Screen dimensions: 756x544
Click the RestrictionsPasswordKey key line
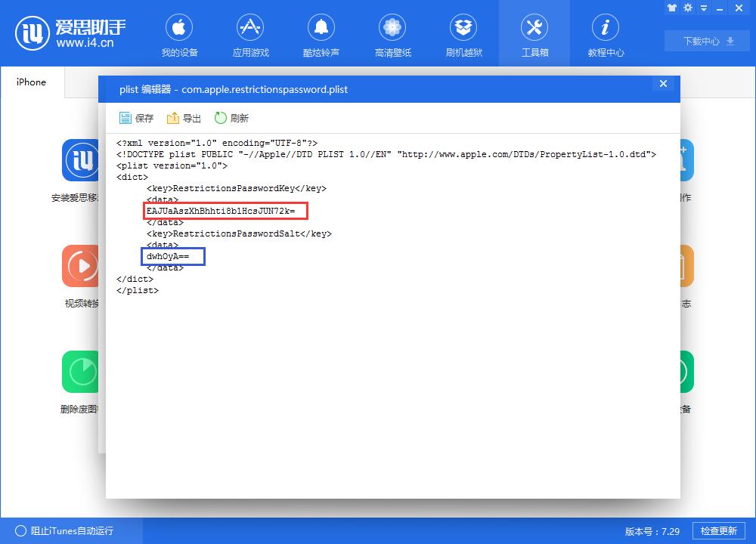click(236, 188)
